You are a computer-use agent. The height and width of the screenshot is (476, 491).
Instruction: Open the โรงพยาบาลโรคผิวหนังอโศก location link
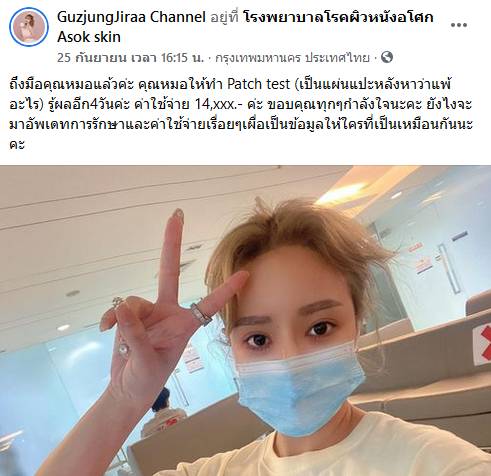click(338, 17)
